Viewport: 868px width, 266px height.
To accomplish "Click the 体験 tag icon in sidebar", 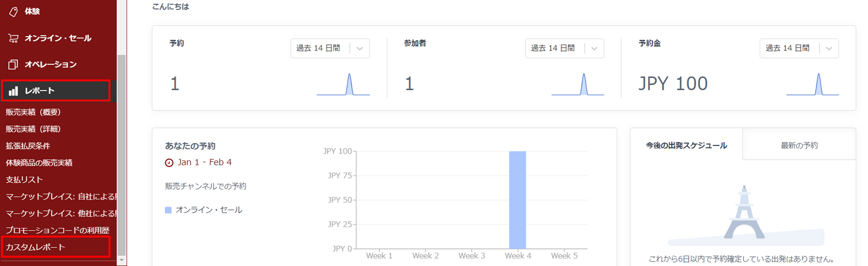I will [14, 12].
